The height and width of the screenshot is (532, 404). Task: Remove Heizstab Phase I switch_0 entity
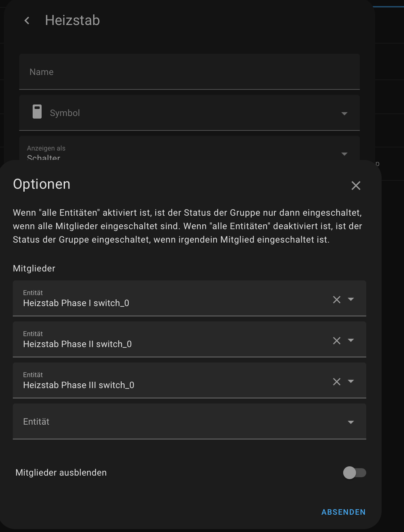[x=336, y=300]
